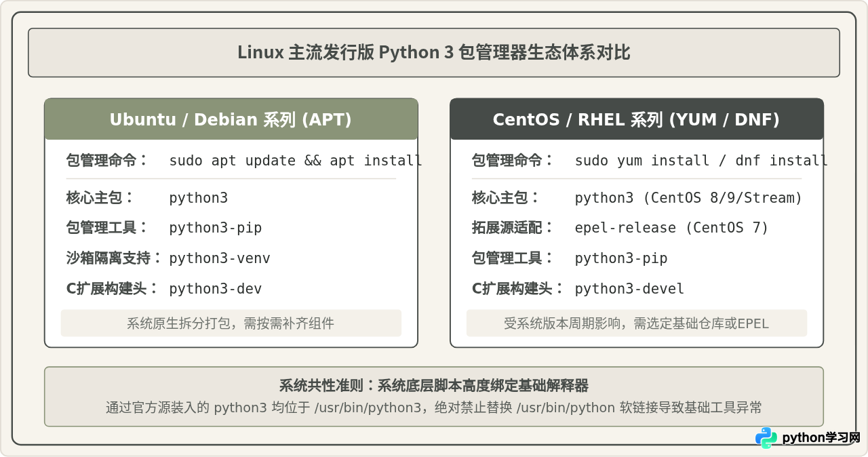The height and width of the screenshot is (457, 868).
Task: Click '核心主包：' label in the CentOS card
Action: click(506, 198)
